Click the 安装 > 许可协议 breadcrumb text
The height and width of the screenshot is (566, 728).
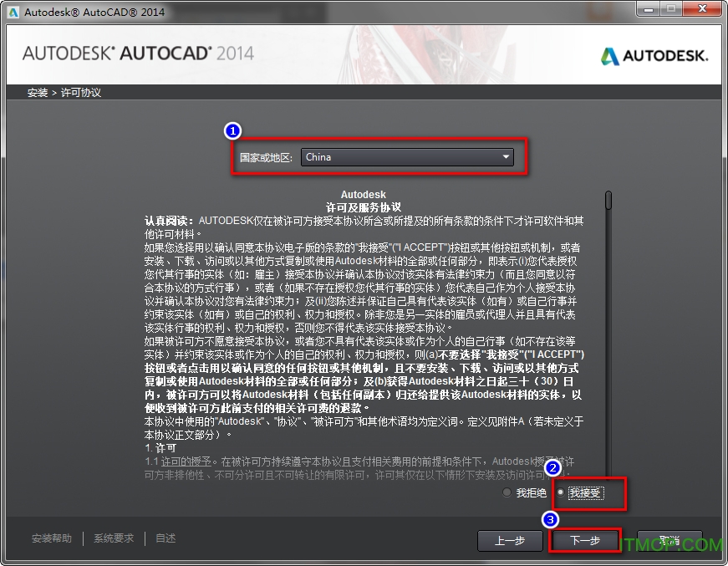click(64, 93)
